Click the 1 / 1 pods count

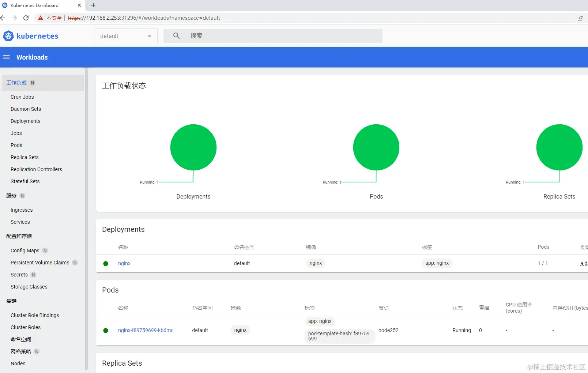pos(543,263)
